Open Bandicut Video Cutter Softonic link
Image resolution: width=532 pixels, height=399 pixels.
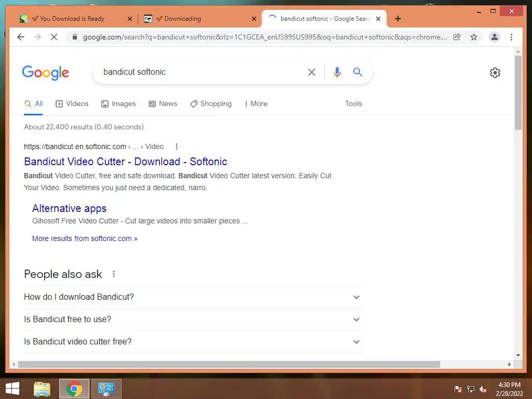pos(126,162)
